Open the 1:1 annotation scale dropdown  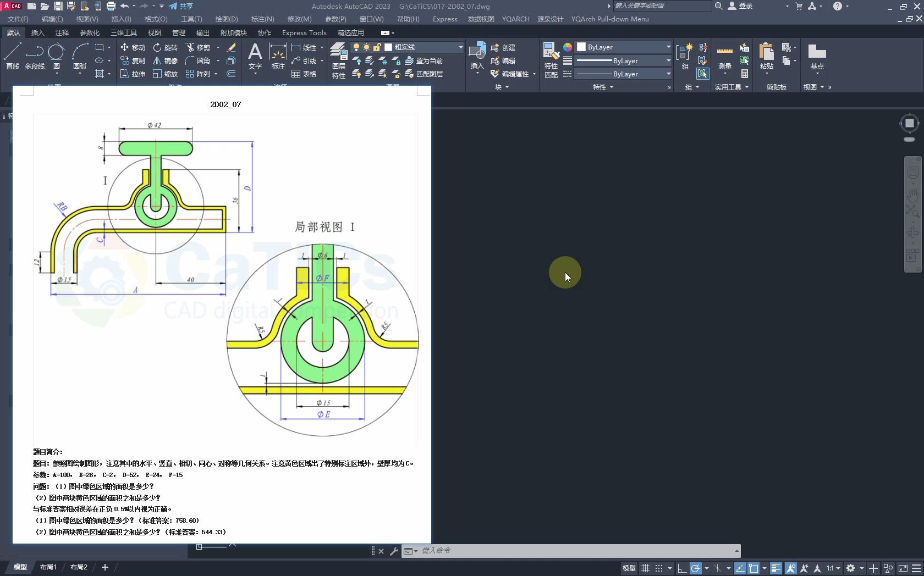point(833,568)
